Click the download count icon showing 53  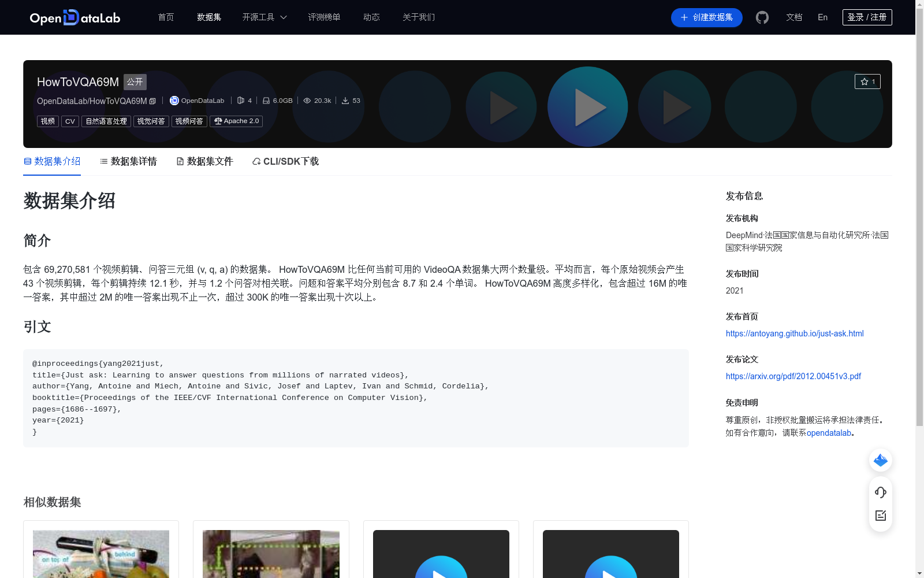[345, 101]
